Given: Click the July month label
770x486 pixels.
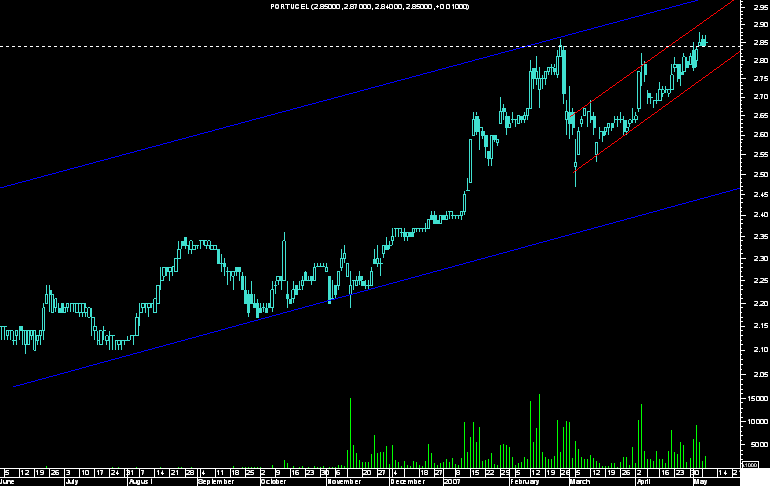Looking at the screenshot, I should tap(71, 482).
